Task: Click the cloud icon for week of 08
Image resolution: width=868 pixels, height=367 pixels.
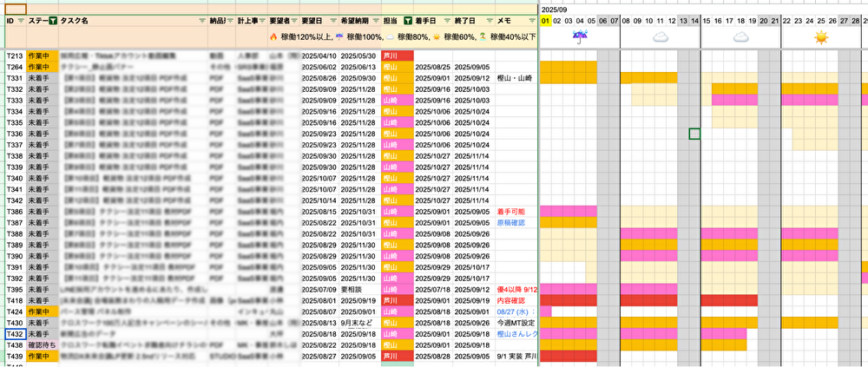Action: pos(661,37)
